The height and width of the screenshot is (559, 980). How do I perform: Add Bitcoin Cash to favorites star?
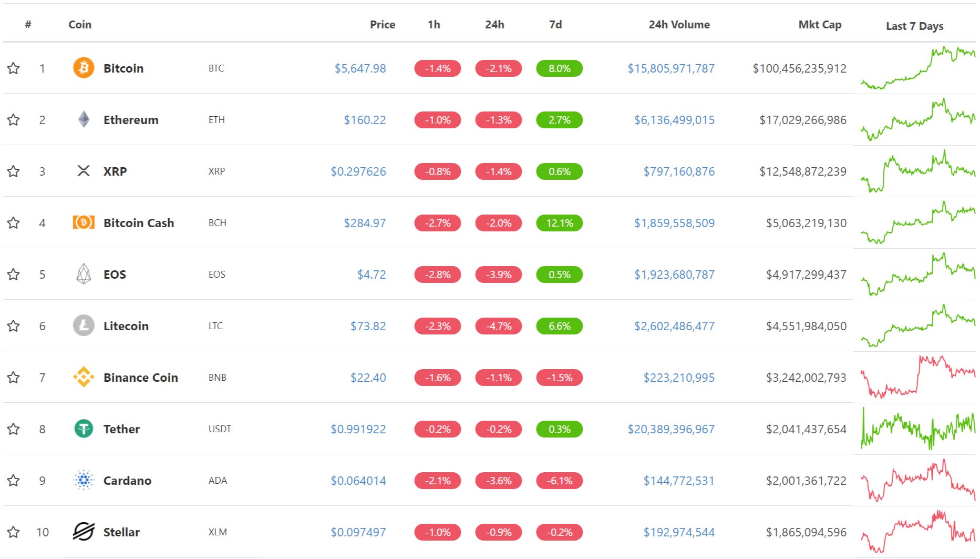pyautogui.click(x=14, y=222)
